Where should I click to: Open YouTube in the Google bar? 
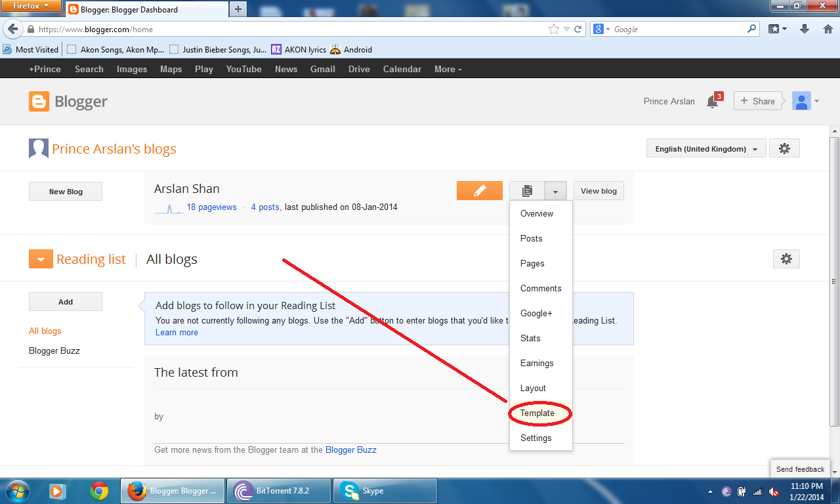[x=244, y=69]
